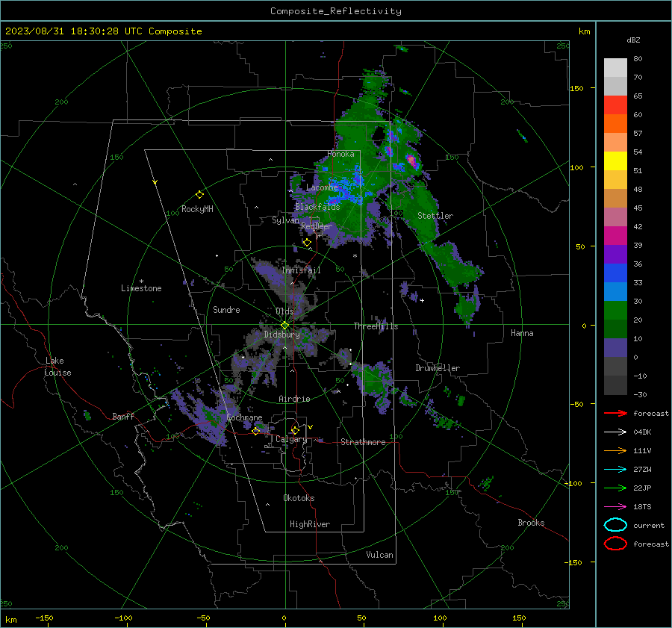Click the Strathmore town label

pyautogui.click(x=363, y=442)
